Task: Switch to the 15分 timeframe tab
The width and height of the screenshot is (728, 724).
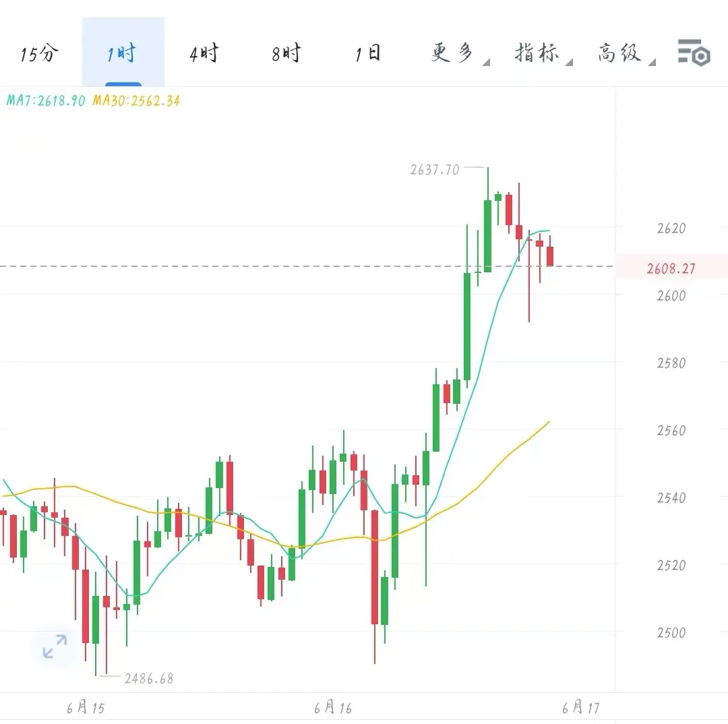Action: [x=40, y=53]
